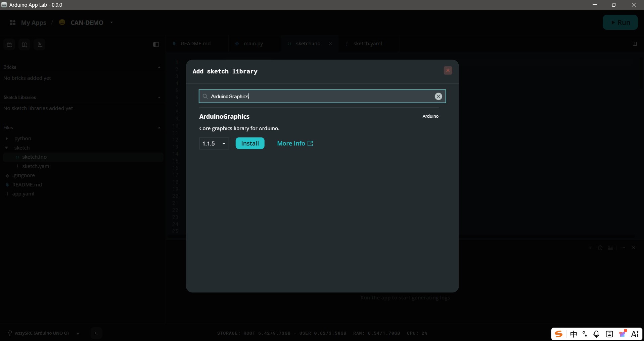Screen dimensions: 644x341
Task: Restore down the Arduino App Lab window
Action: click(614, 5)
